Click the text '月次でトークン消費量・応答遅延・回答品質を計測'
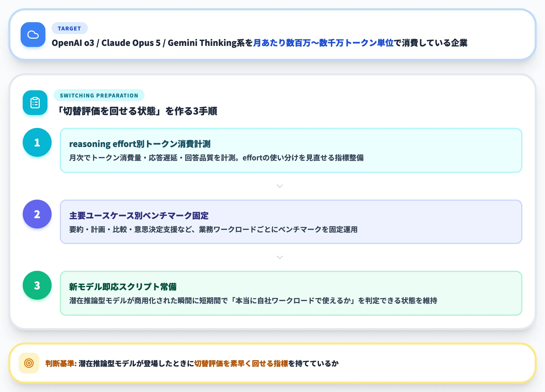The height and width of the screenshot is (392, 545). [152, 158]
